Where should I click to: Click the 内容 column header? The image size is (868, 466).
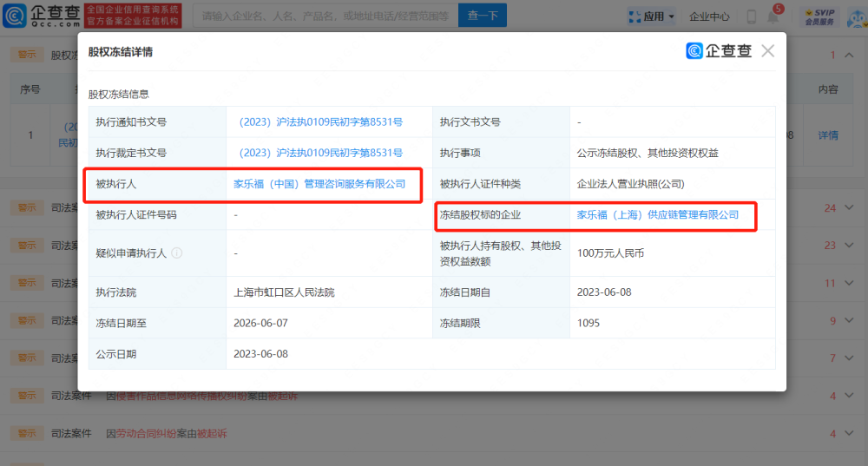click(828, 89)
